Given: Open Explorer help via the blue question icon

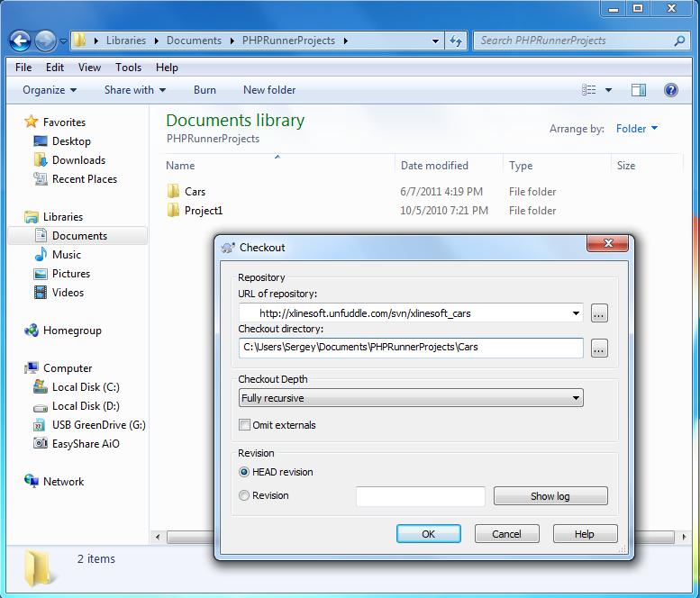Looking at the screenshot, I should pyautogui.click(x=670, y=90).
